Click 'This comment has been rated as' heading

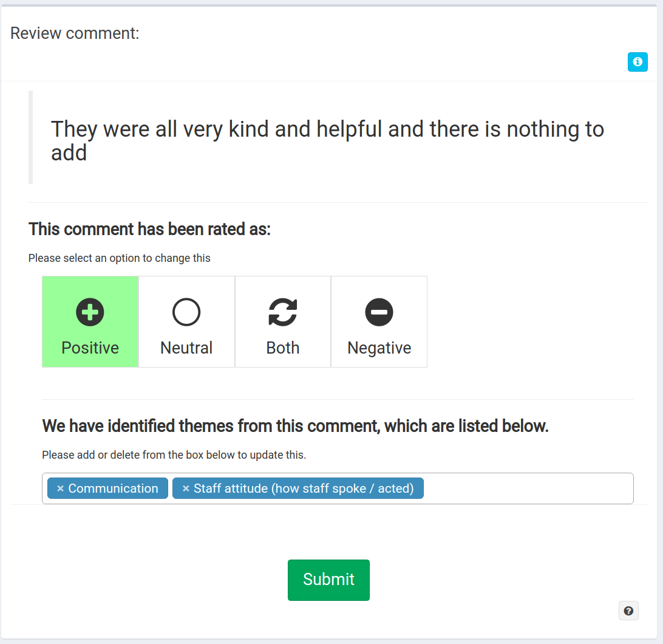click(x=149, y=229)
